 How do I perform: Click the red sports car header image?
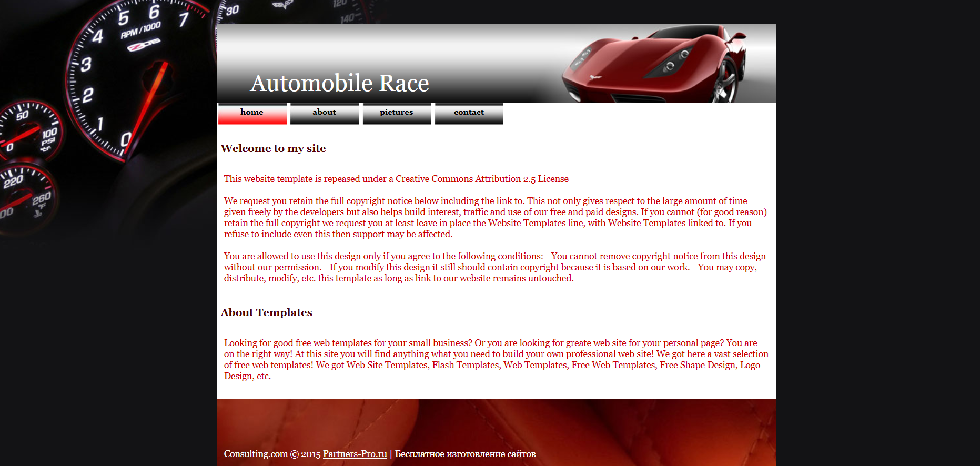[x=652, y=63]
